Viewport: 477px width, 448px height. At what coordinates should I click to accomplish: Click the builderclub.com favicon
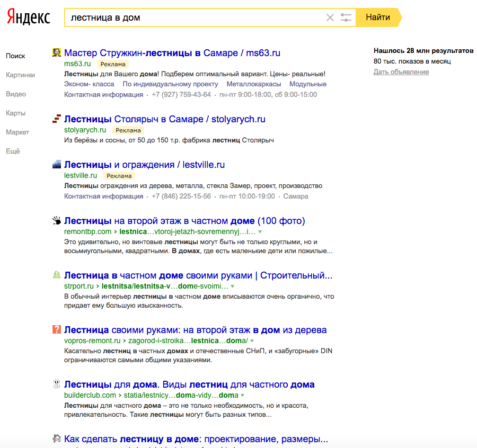click(x=57, y=384)
